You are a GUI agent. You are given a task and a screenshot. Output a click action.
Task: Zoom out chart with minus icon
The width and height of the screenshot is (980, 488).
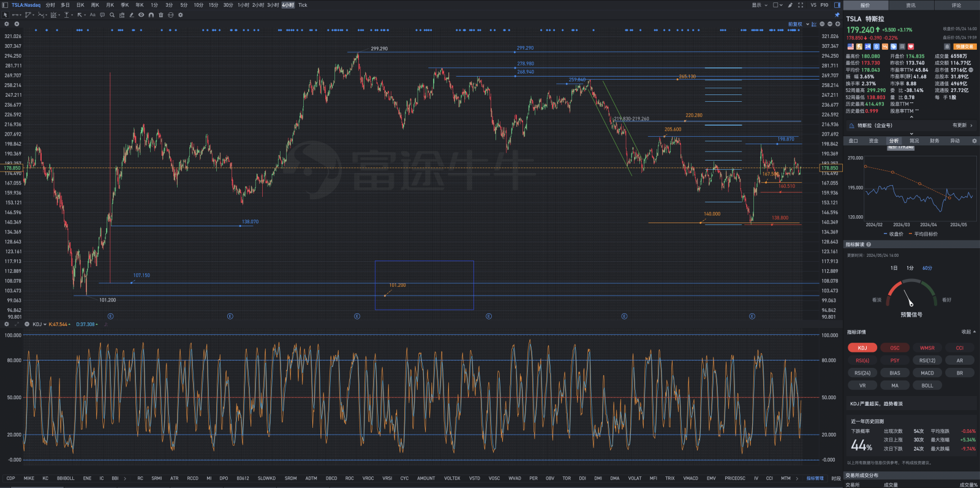click(830, 24)
